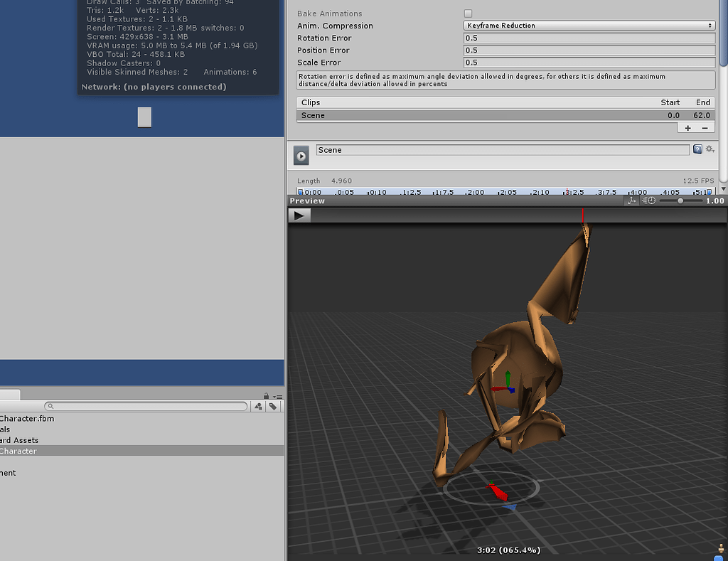
Task: Play the animation in Preview panel
Action: pyautogui.click(x=300, y=215)
